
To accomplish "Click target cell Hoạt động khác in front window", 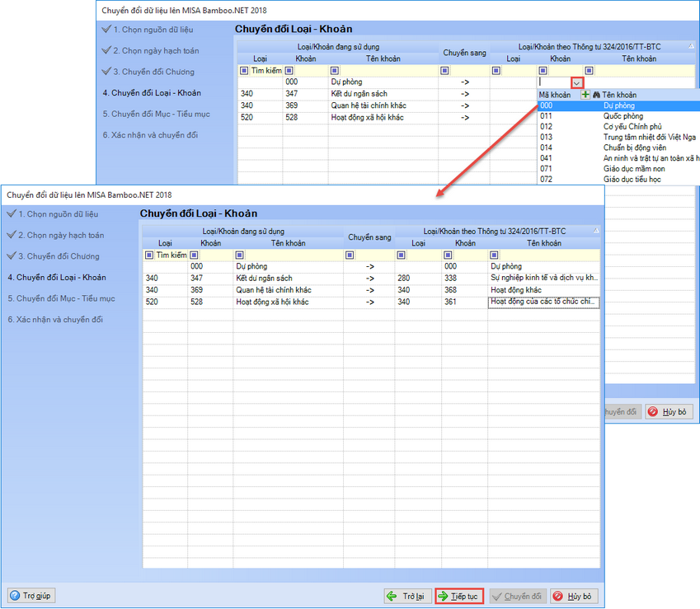I will [x=543, y=290].
